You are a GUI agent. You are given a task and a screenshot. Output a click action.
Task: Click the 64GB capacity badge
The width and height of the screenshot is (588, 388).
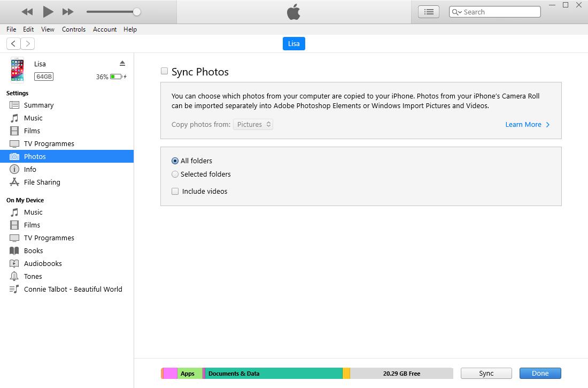click(44, 77)
